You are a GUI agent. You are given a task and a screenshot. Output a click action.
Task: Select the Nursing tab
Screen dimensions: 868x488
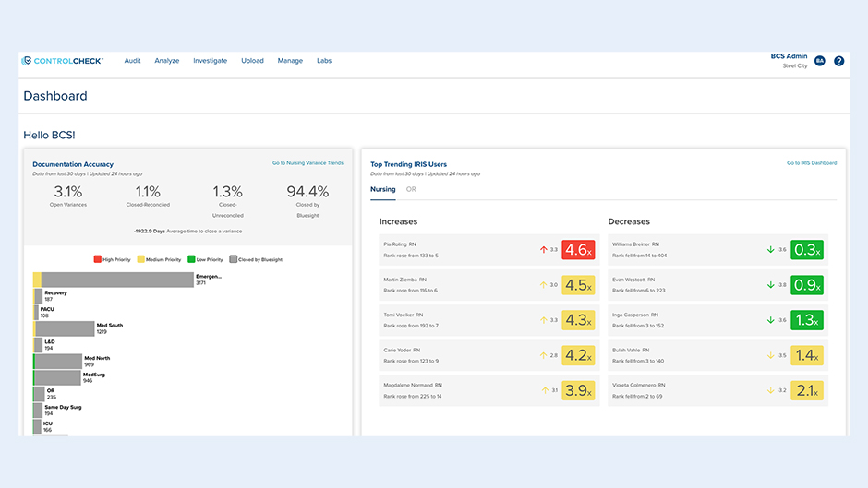coord(382,189)
